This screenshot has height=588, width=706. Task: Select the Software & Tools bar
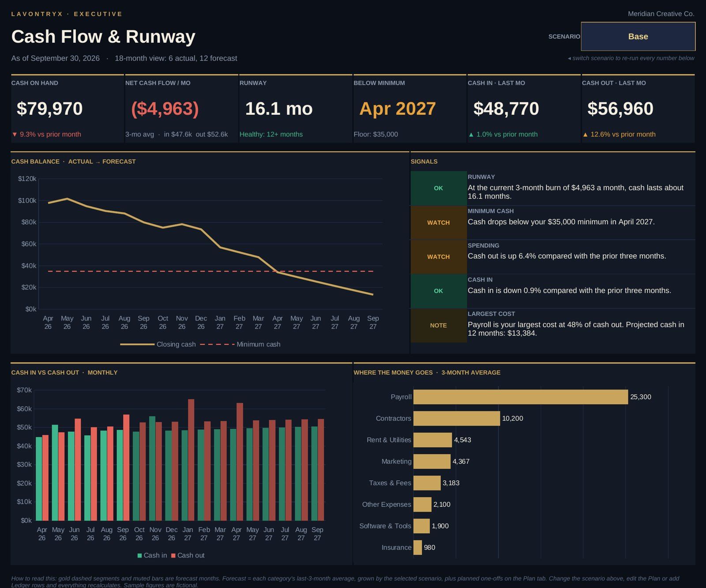point(421,526)
